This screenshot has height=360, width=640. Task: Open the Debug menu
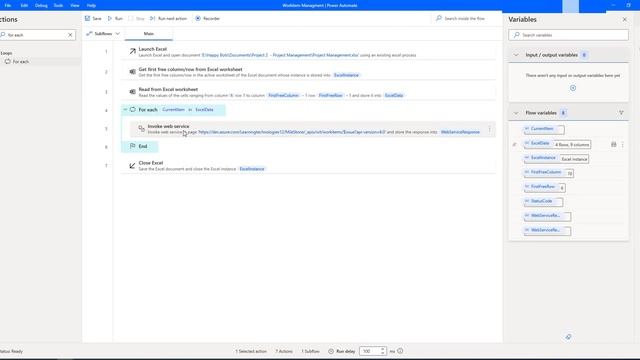(x=41, y=5)
